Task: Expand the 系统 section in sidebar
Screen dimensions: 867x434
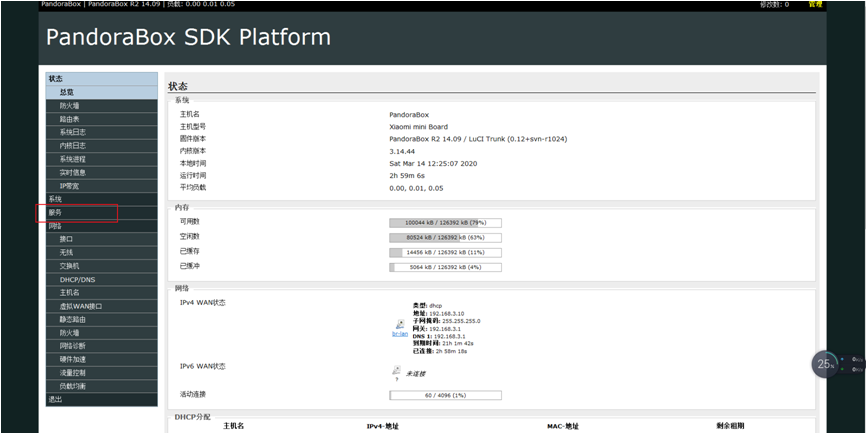Action: tap(101, 199)
